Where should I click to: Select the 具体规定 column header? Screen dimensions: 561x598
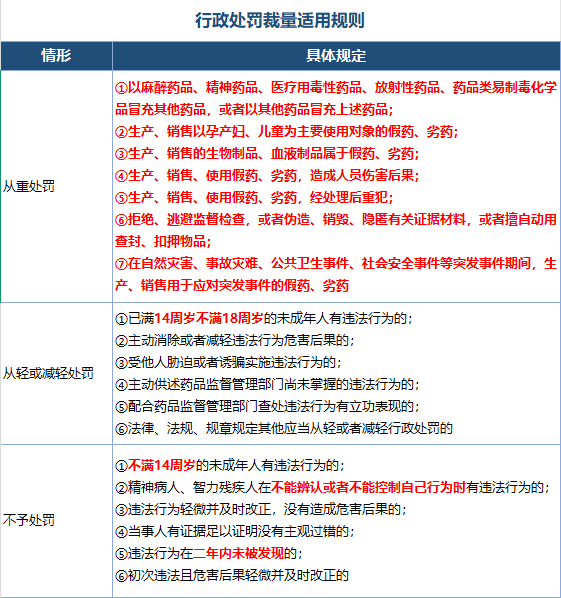(336, 56)
